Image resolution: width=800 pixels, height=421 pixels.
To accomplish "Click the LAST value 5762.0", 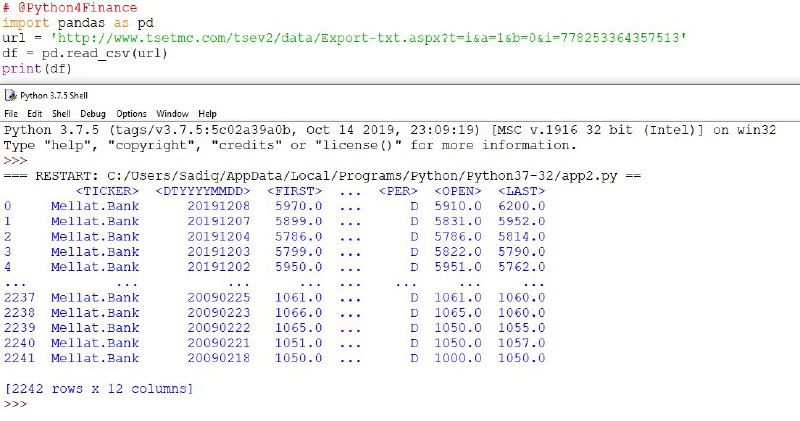I will coord(521,267).
